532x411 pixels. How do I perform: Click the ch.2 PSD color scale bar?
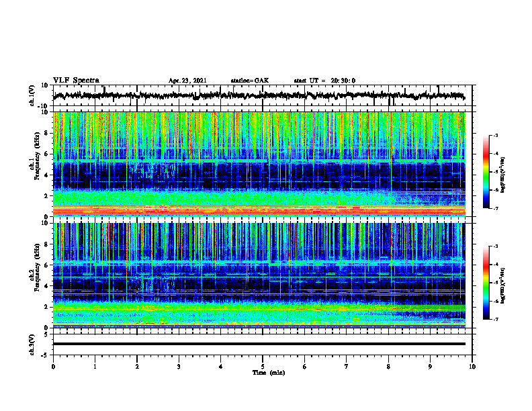pos(486,283)
